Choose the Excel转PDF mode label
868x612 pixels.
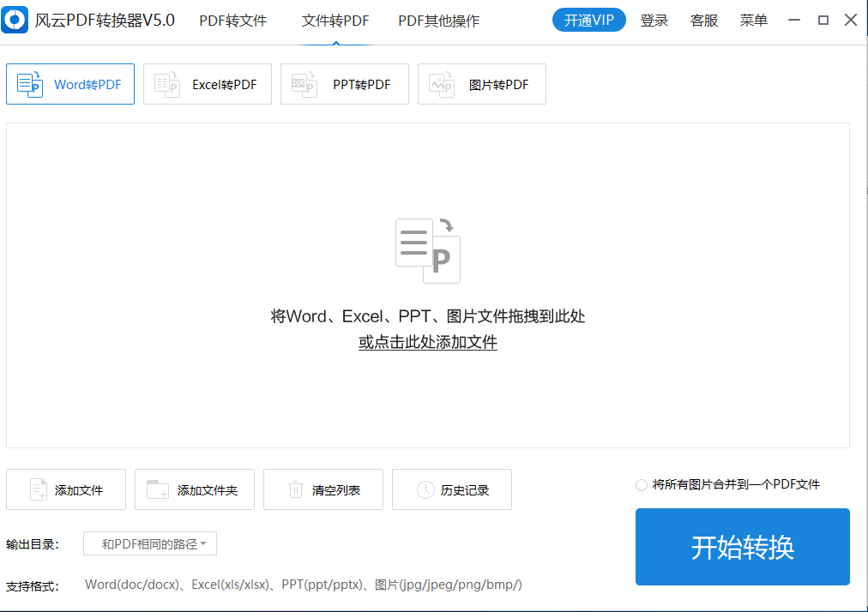tap(224, 85)
